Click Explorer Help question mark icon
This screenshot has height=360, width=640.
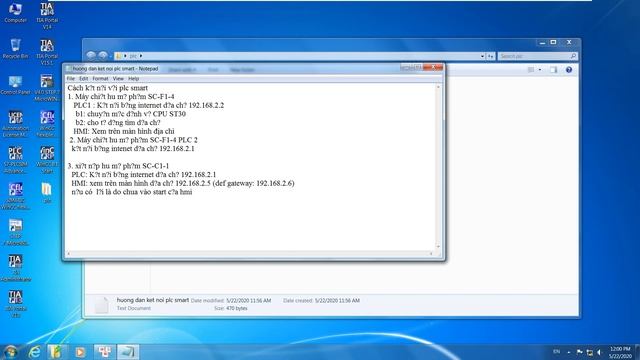pyautogui.click(x=569, y=70)
